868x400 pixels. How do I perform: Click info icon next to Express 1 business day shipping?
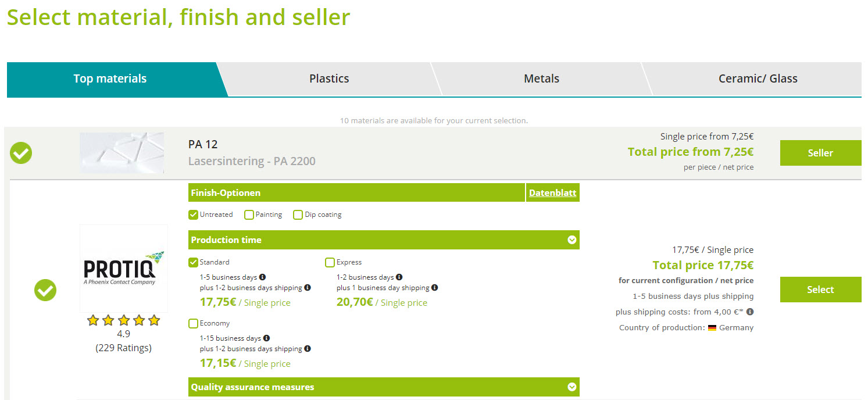point(435,288)
